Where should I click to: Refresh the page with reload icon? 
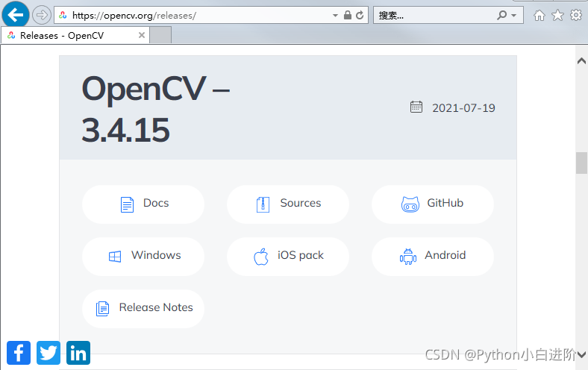click(x=360, y=15)
